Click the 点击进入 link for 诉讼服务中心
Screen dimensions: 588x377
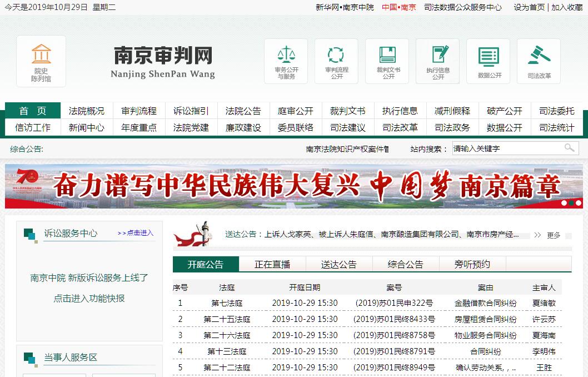136,233
